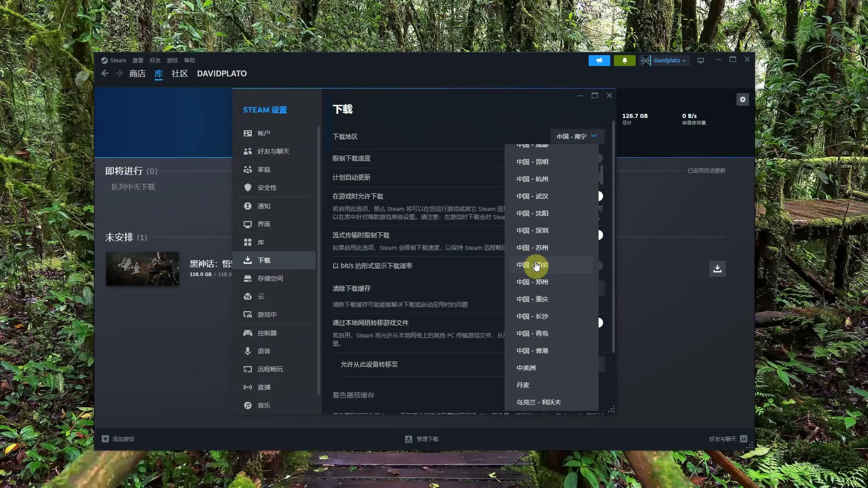Open the interface (界面) monitor icon
Screen dimensions: 868x488
click(x=248, y=224)
